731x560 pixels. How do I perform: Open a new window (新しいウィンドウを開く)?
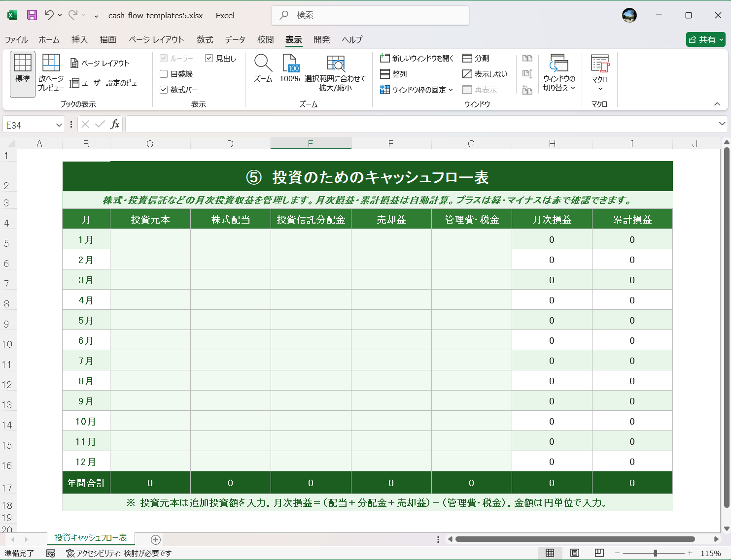point(417,58)
